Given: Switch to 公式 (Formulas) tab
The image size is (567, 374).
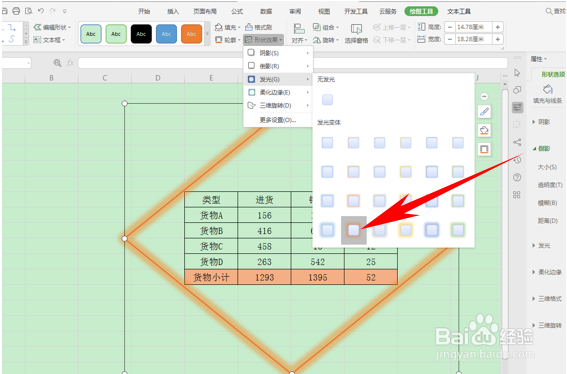Looking at the screenshot, I should (237, 11).
